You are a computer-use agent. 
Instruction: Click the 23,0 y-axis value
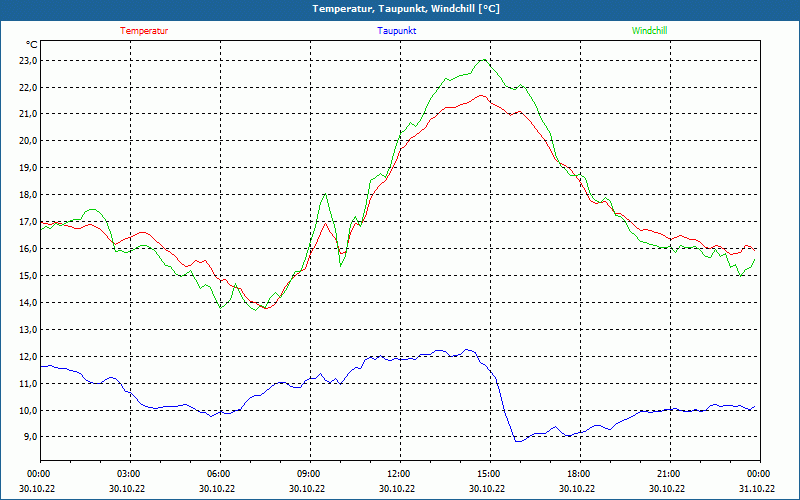coord(29,61)
